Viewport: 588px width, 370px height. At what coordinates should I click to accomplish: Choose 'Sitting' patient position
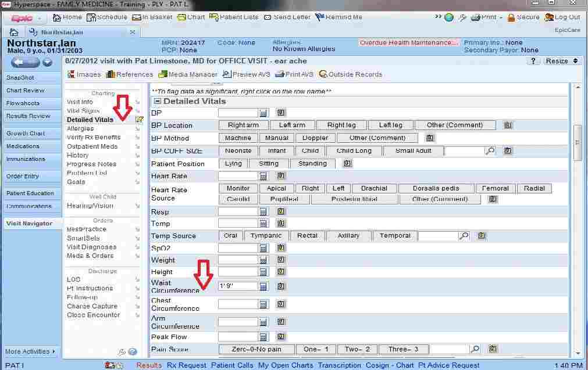click(x=268, y=163)
